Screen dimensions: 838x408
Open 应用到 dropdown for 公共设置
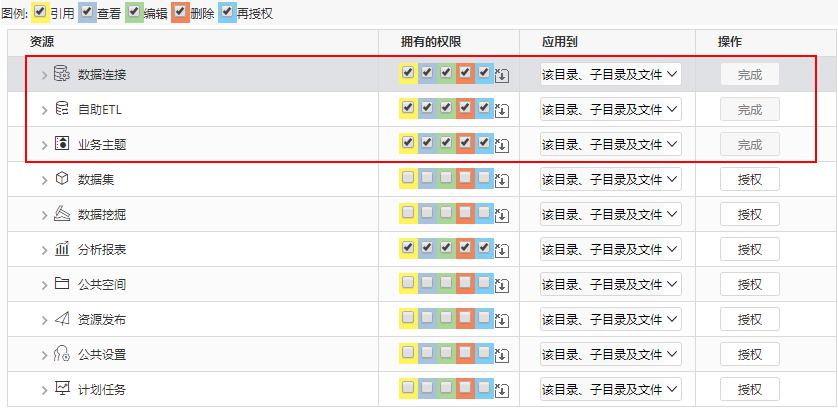pos(611,354)
